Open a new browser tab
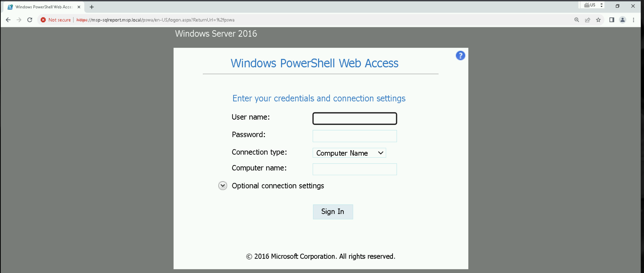Screen dimensions: 644x273 pyautogui.click(x=92, y=7)
